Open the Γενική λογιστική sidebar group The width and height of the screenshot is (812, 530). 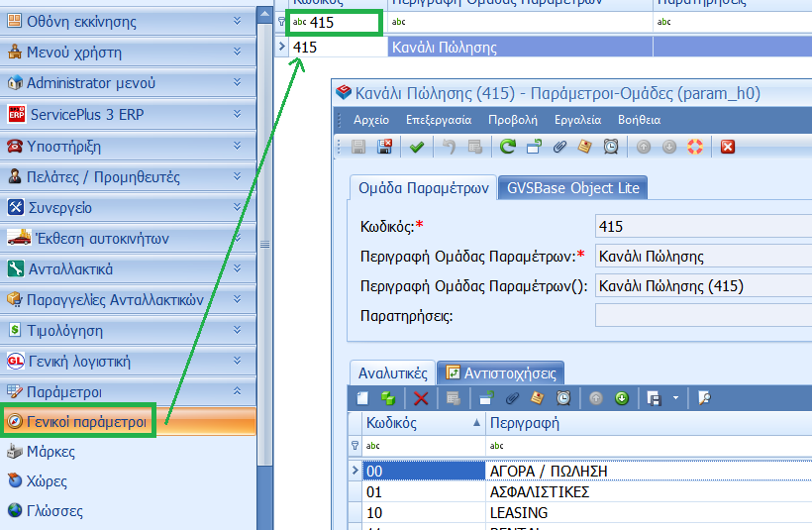click(x=128, y=362)
